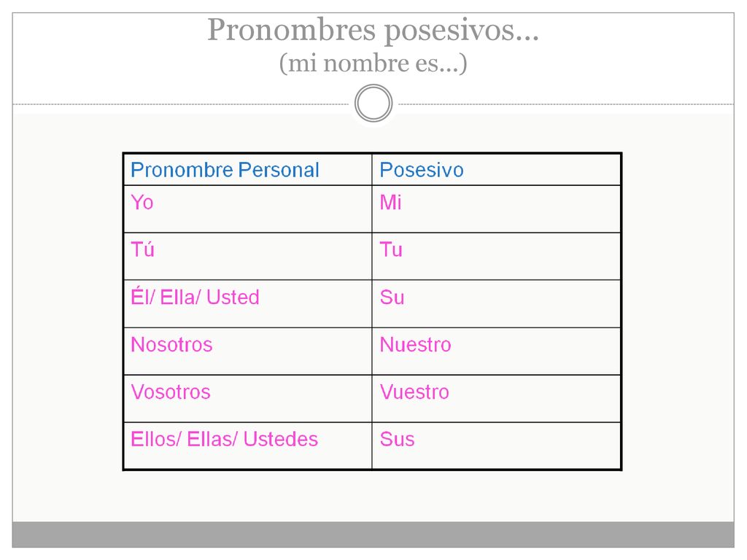The image size is (747, 560).
Task: Select the slide title 'Pronombres posesivos...'
Action: pos(373,30)
